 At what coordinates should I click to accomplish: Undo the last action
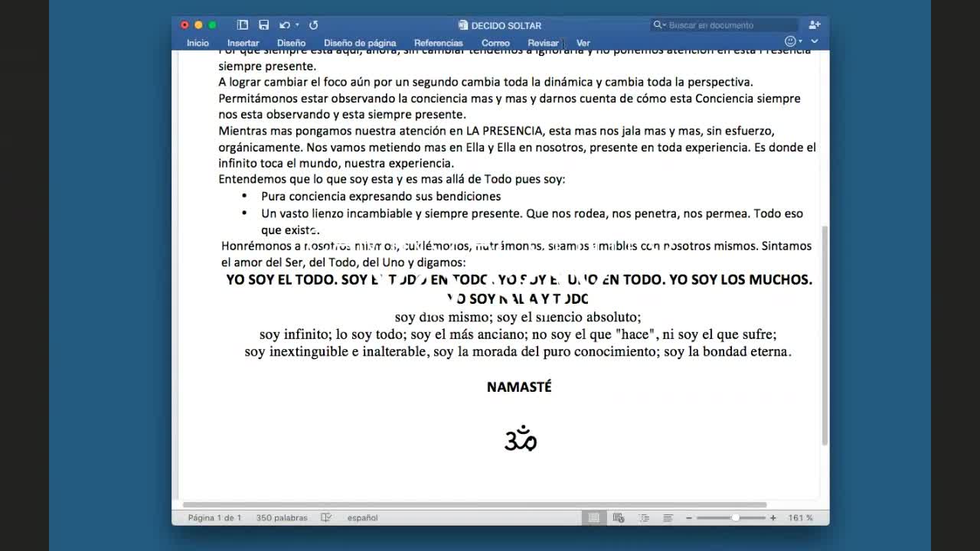tap(285, 25)
